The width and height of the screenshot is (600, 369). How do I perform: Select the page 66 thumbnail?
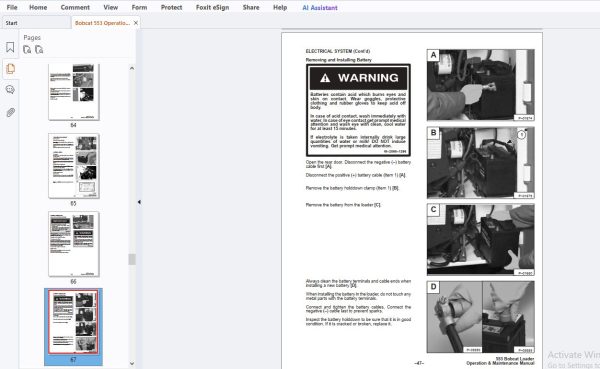point(73,244)
